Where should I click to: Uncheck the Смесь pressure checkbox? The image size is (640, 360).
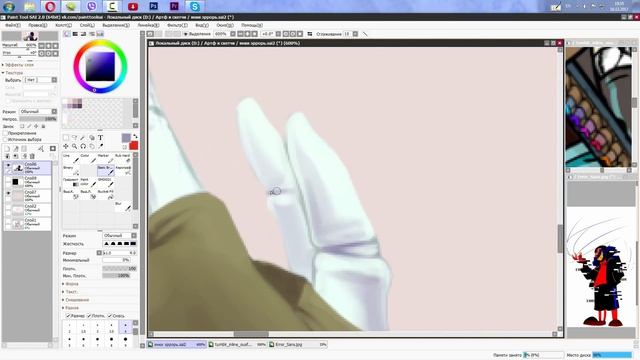109,316
